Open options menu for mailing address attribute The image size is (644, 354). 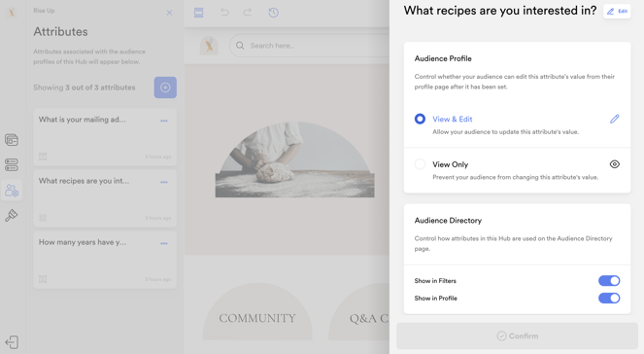[164, 121]
